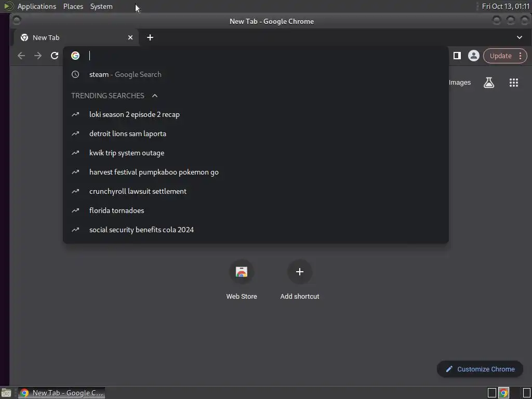Open the Search Labs flask icon

point(488,83)
